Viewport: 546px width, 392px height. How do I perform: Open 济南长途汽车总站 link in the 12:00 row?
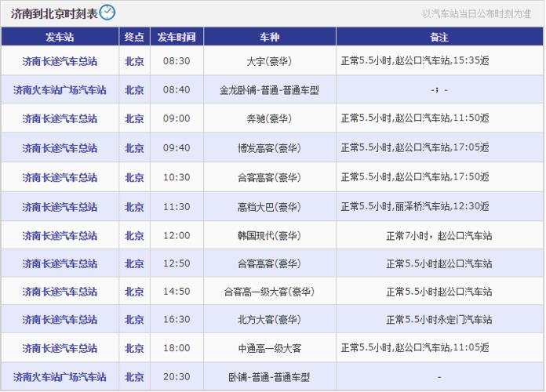point(60,236)
